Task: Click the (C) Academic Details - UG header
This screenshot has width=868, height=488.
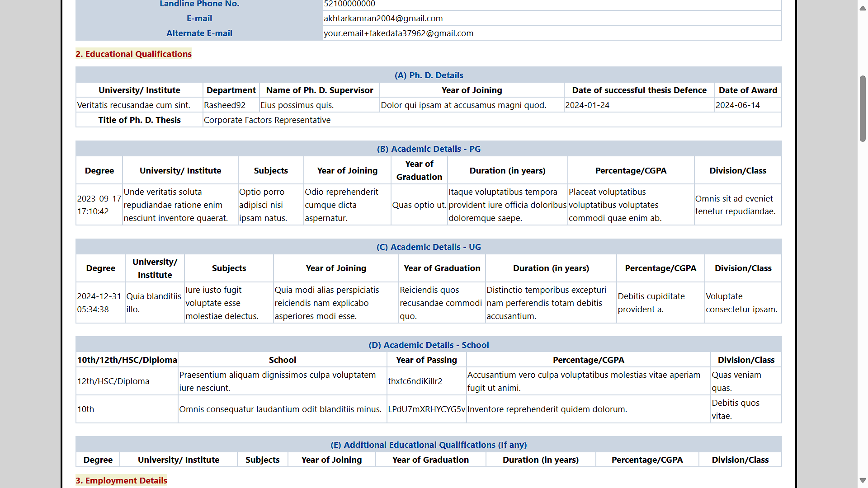Action: click(429, 247)
